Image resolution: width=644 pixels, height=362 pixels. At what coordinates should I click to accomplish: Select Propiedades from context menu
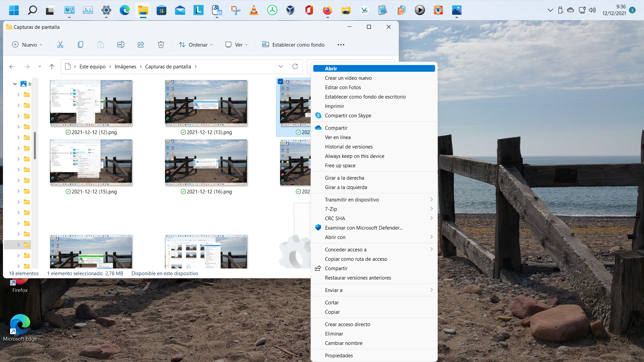click(339, 355)
